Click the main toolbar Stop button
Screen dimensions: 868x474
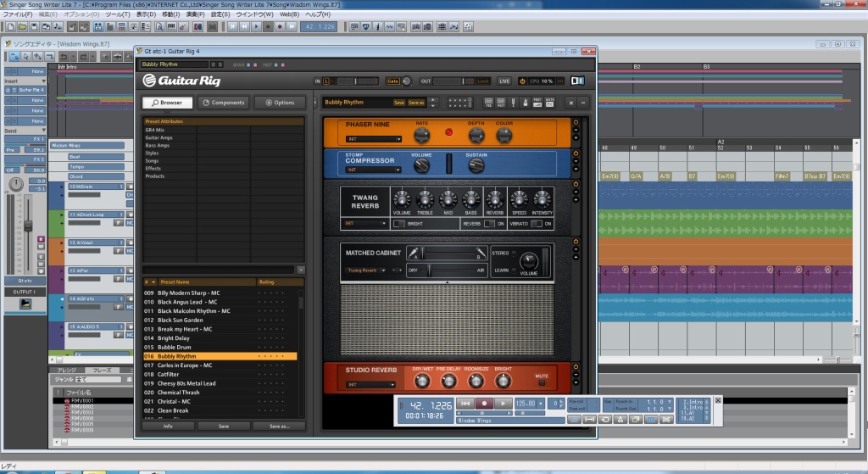pos(268,26)
